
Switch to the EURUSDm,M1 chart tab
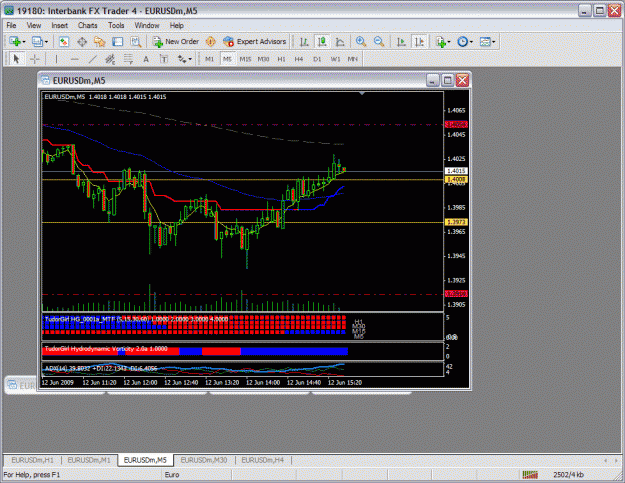pyautogui.click(x=89, y=460)
